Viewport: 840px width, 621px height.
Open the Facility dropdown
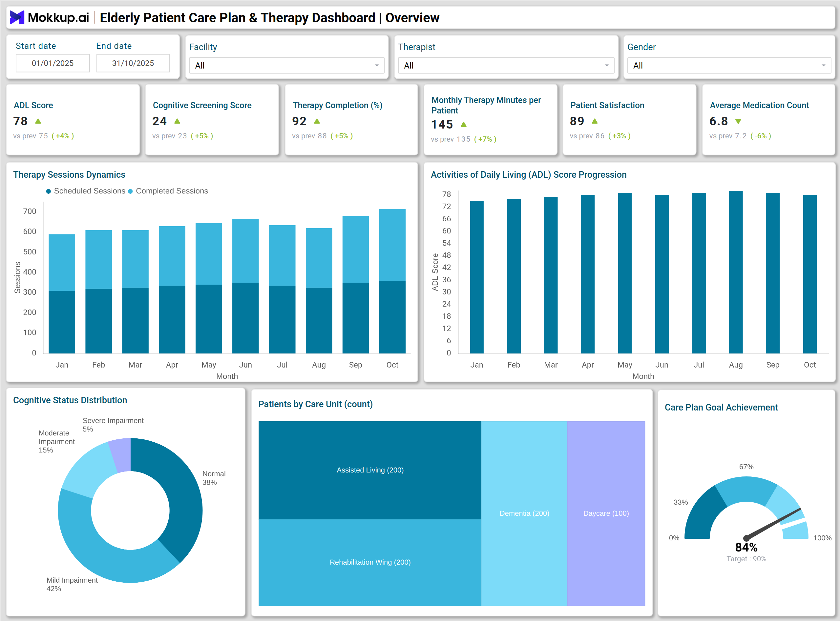287,65
